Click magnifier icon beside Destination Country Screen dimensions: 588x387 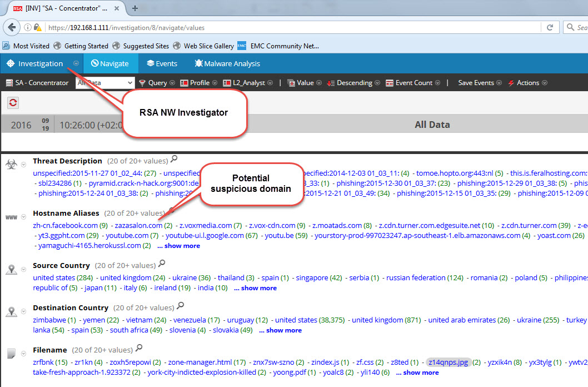[180, 306]
